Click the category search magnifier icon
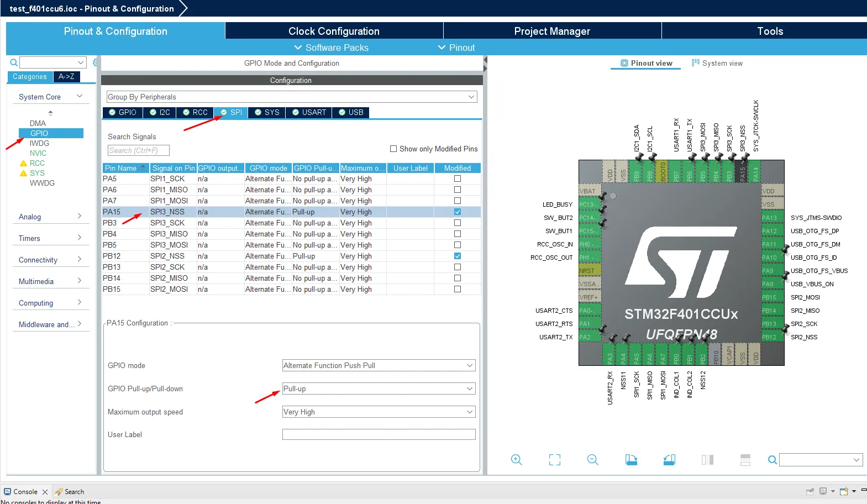 coord(14,62)
